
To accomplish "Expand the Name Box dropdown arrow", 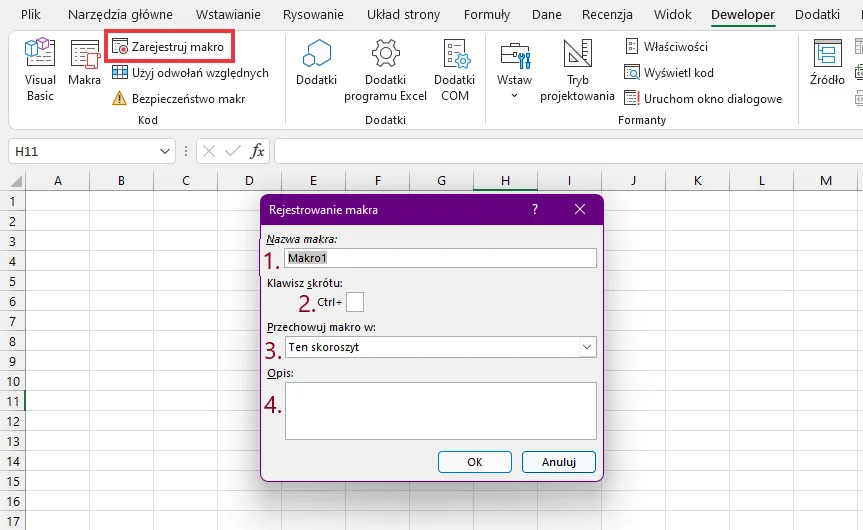I will (166, 151).
